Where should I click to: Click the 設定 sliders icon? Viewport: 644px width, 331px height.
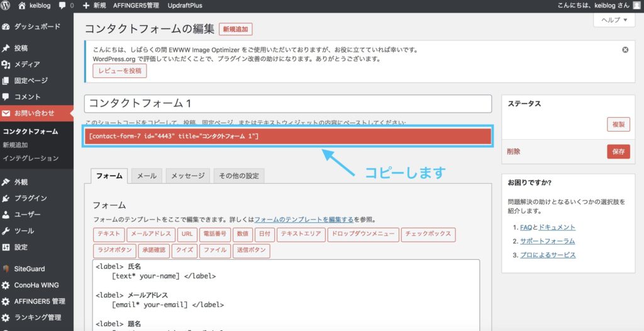point(6,247)
